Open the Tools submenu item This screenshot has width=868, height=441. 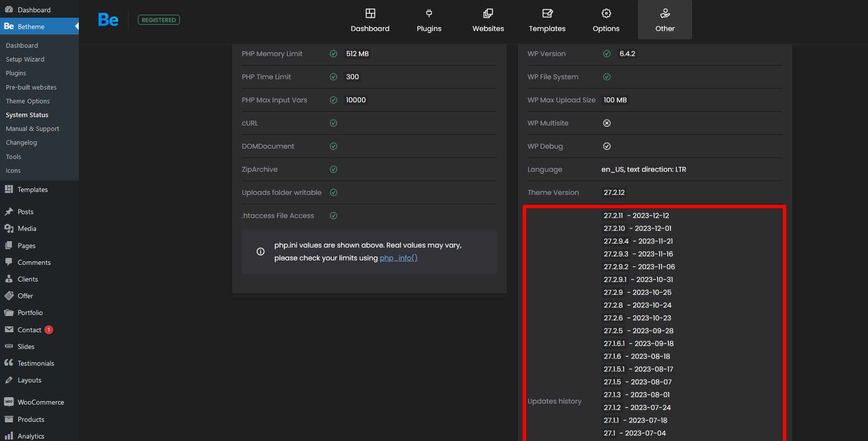tap(13, 157)
